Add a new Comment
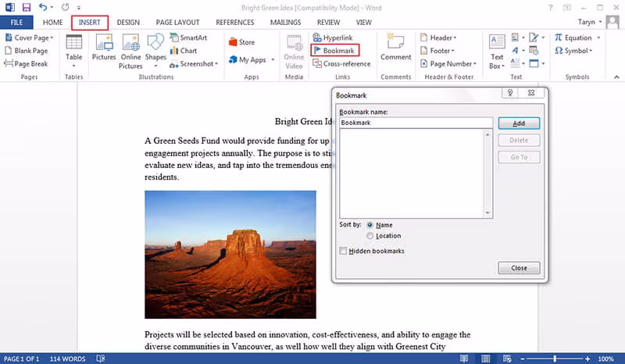The height and width of the screenshot is (364, 625). pos(395,47)
